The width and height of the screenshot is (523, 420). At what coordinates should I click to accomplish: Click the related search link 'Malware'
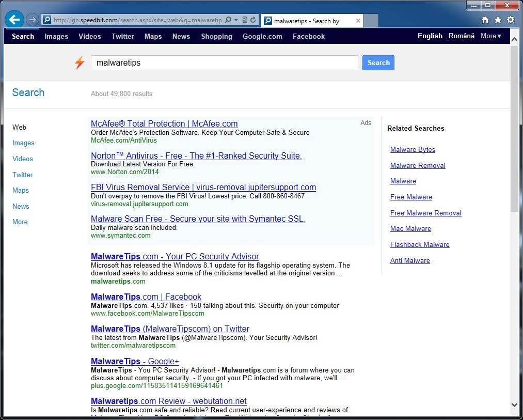tap(403, 181)
